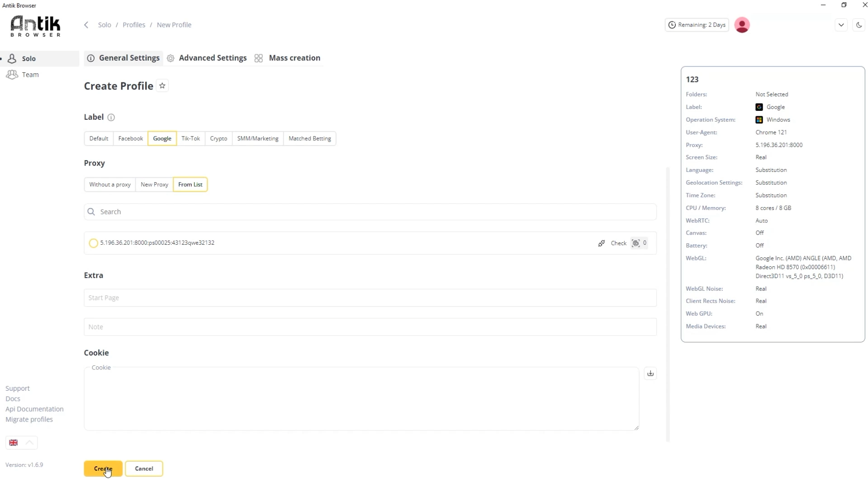Click the vertical scrollbar of the form
This screenshot has height=488, width=868.
pos(668,303)
